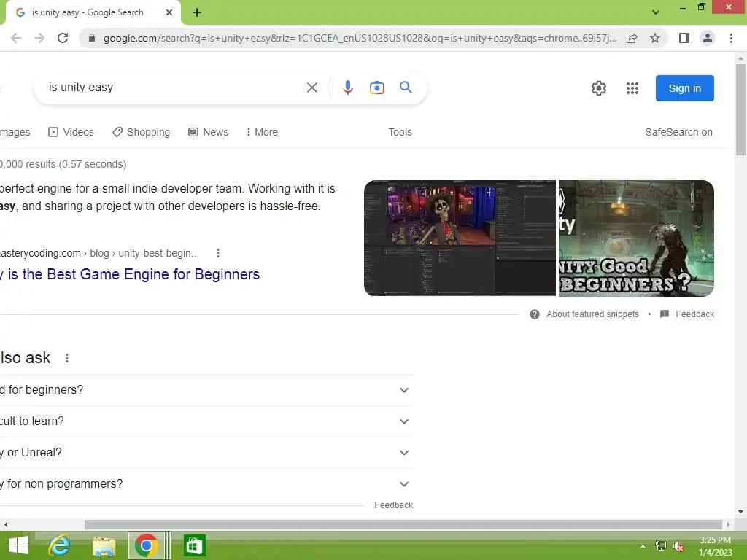
Task: Click the About featured snippets link
Action: [x=592, y=314]
